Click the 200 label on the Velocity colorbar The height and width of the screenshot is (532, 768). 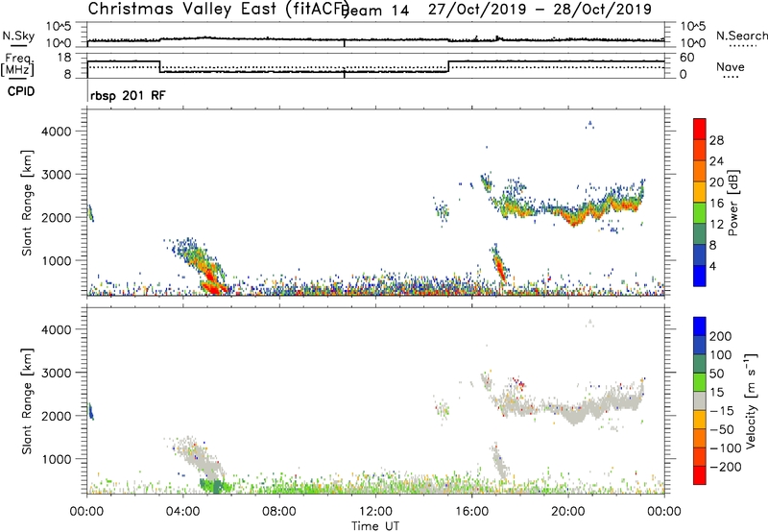coord(721,336)
